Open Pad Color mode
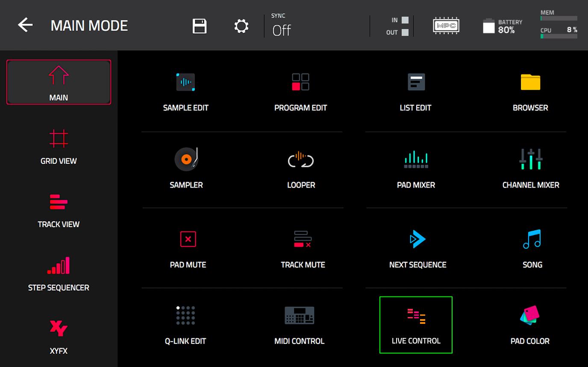This screenshot has height=367, width=588. [x=530, y=325]
